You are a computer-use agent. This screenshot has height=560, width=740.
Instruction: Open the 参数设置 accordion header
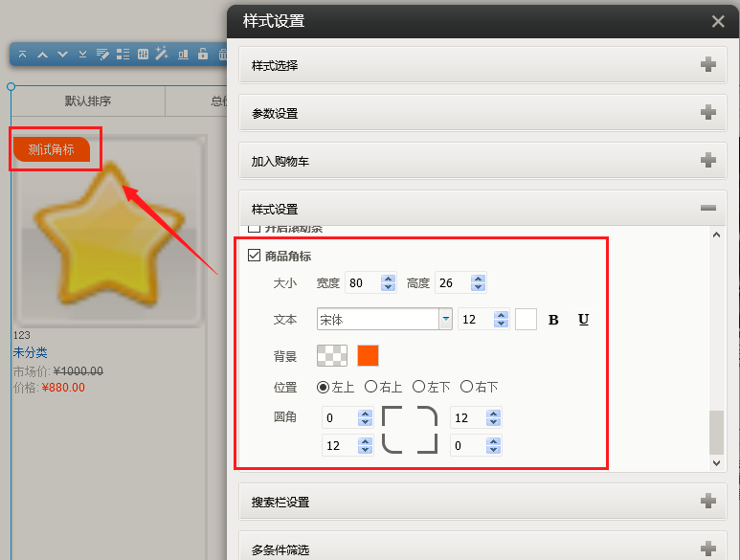(x=479, y=113)
